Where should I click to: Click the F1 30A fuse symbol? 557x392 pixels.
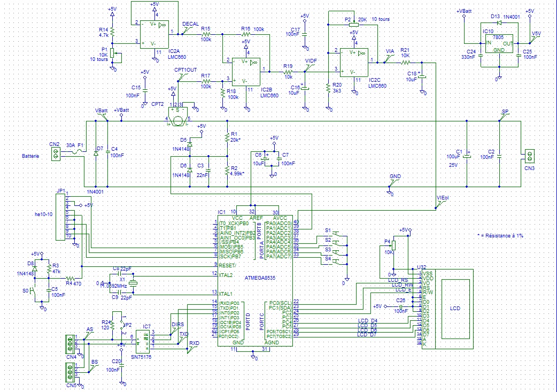tap(76, 152)
